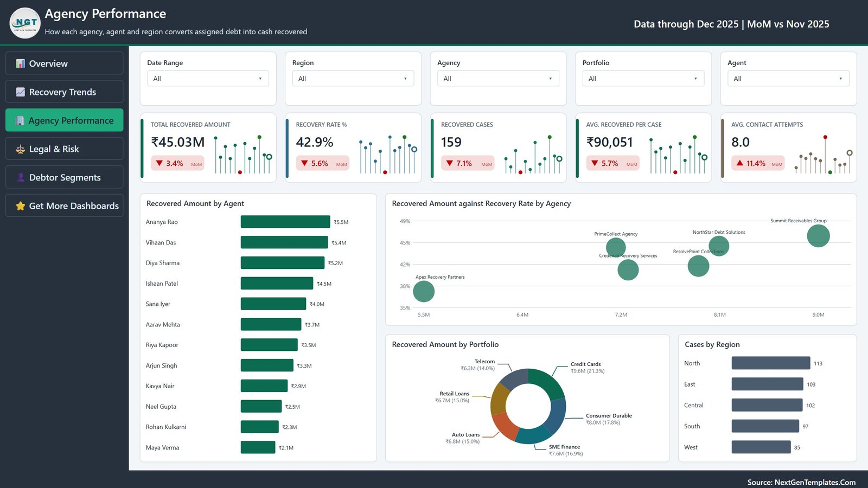Open the Agency filter dropdown
The image size is (868, 488).
pos(498,79)
